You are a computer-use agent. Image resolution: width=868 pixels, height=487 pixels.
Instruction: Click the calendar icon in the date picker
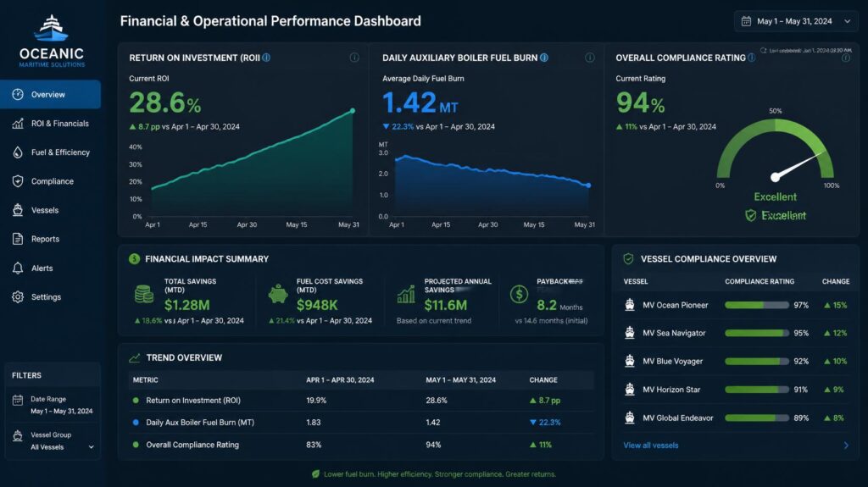click(x=746, y=21)
